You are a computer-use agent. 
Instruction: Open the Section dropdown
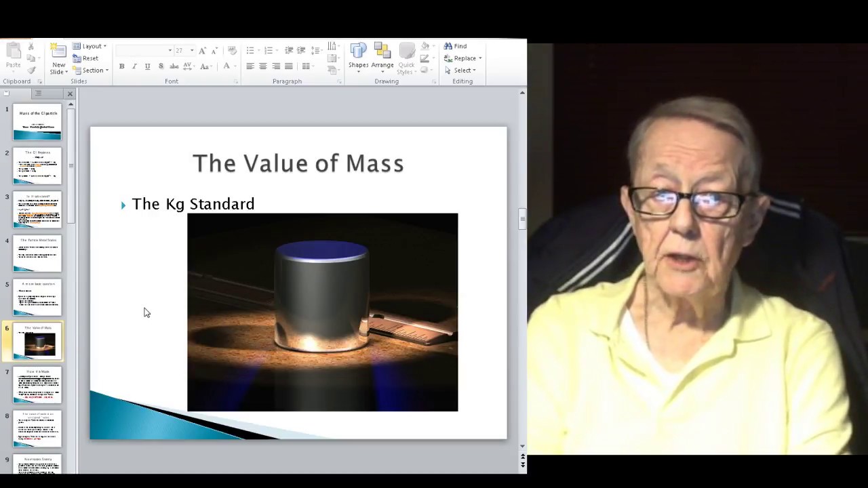[90, 70]
